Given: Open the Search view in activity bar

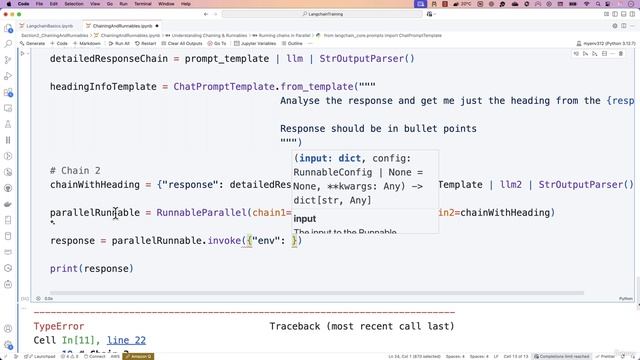Looking at the screenshot, I should click(8, 44).
